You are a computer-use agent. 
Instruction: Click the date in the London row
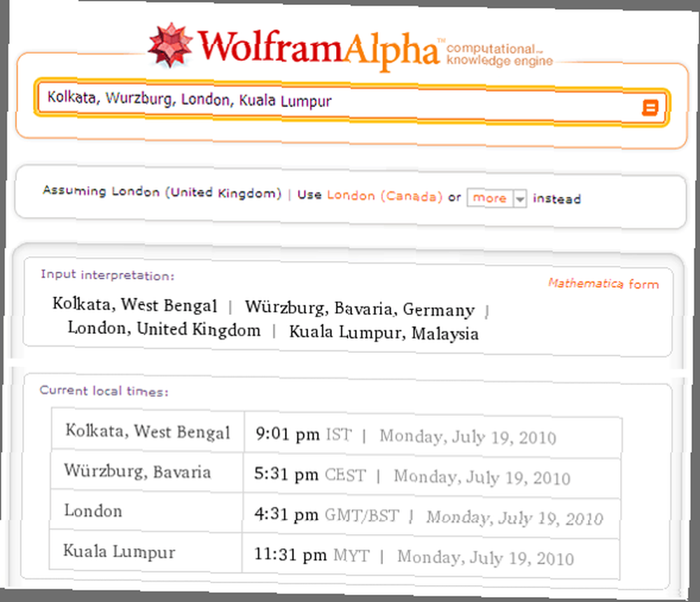[514, 518]
